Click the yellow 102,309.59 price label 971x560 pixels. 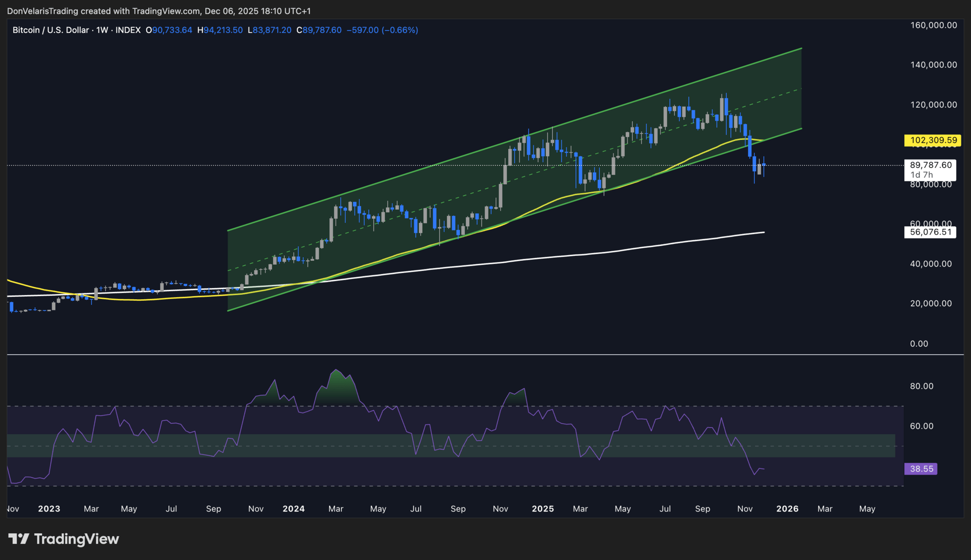[933, 141]
